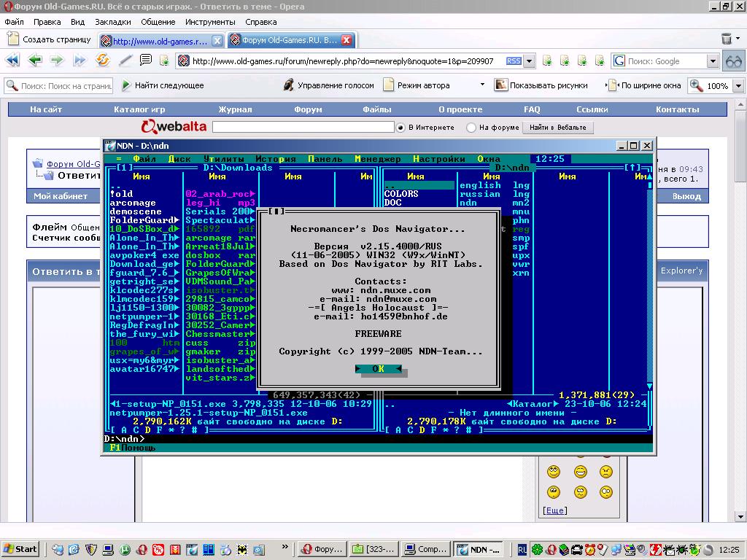The image size is (747, 560).
Task: Click the RSS feed badge in address bar
Action: coord(514,61)
